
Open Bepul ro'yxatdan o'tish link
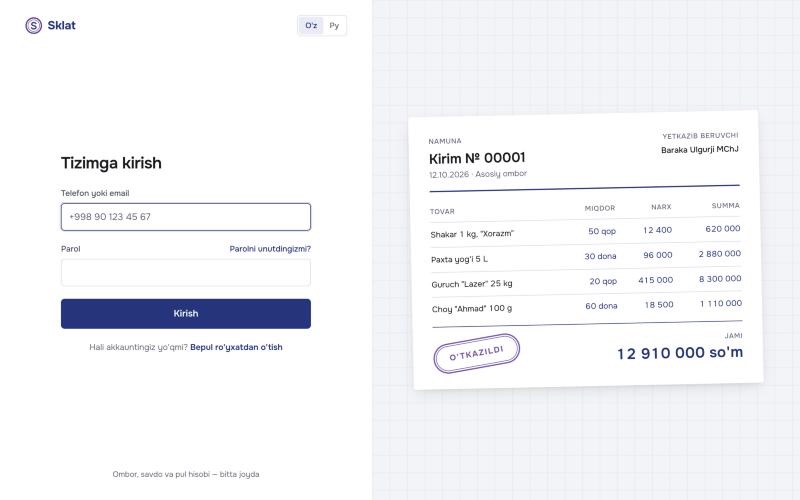point(236,347)
